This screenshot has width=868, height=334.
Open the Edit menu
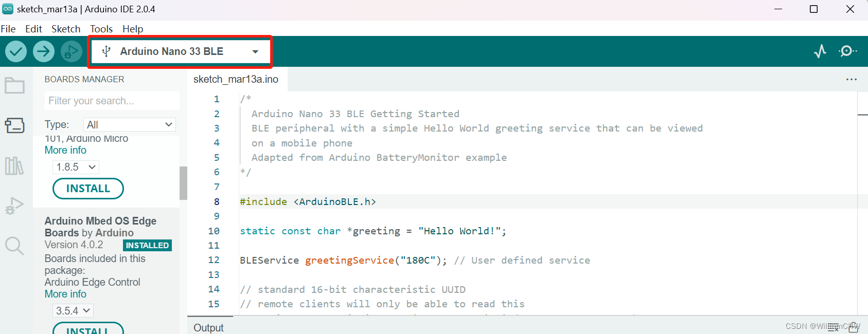[33, 29]
